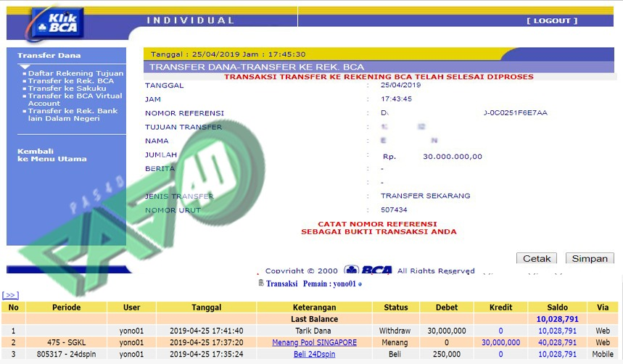Click kredit 30,000,000 in Menang row
Viewport: 623px width, 364px height.
coord(500,342)
